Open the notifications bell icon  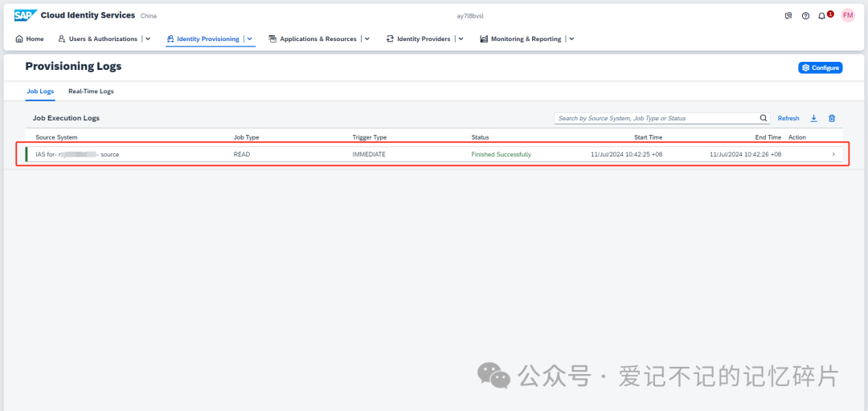821,16
